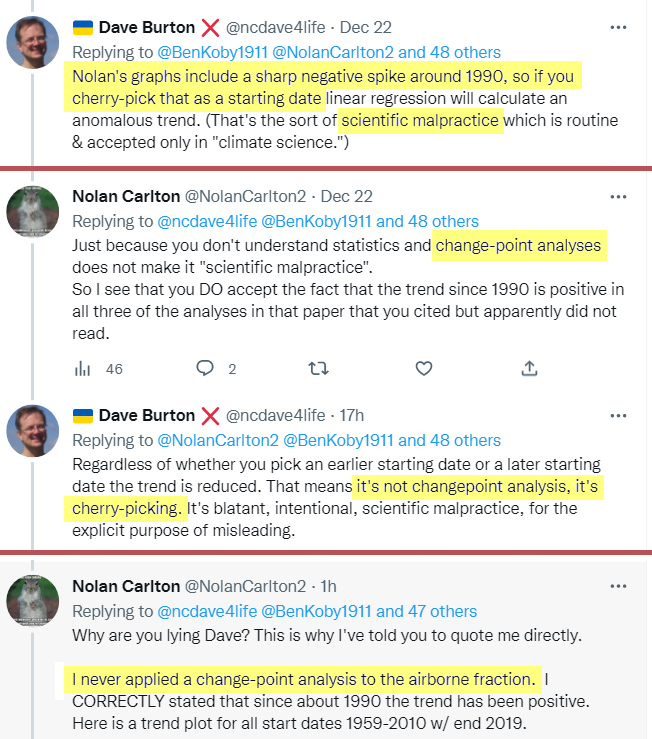Click the 1h timestamp on Nolan's tweet
Screen dimensions: 652x739
click(x=329, y=586)
